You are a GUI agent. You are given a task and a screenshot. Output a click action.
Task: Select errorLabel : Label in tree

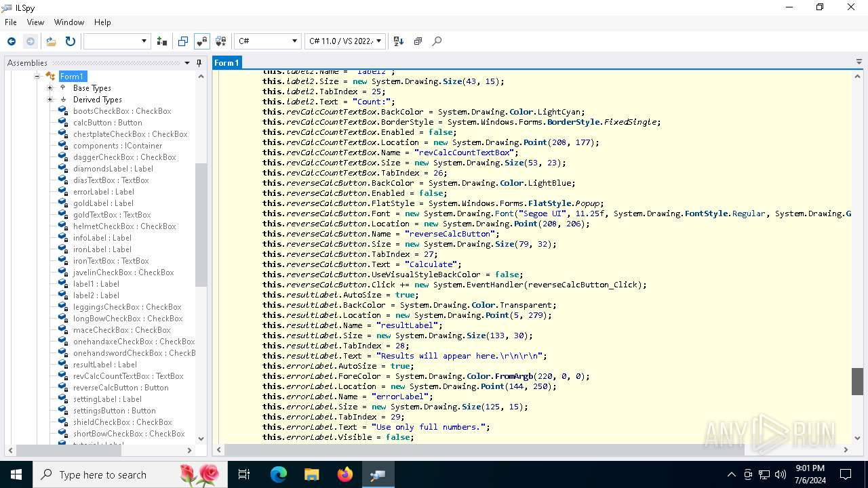point(104,192)
